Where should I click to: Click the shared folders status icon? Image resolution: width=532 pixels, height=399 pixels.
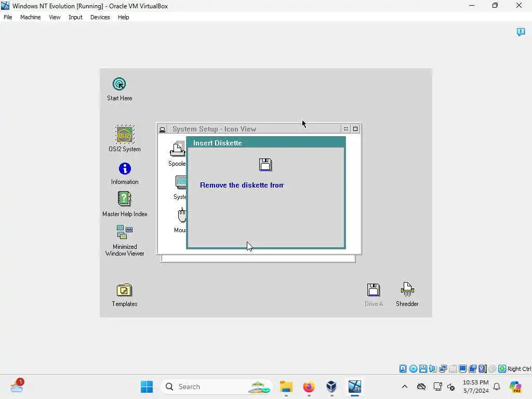pyautogui.click(x=472, y=368)
